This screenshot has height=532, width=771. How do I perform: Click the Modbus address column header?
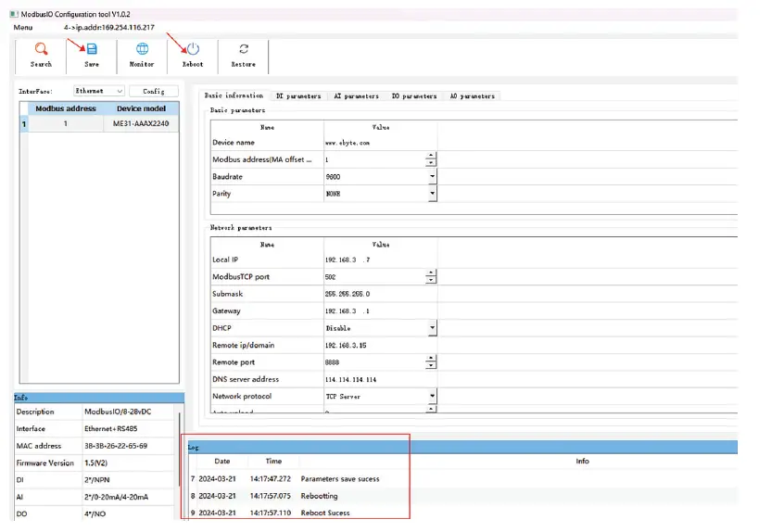click(66, 108)
